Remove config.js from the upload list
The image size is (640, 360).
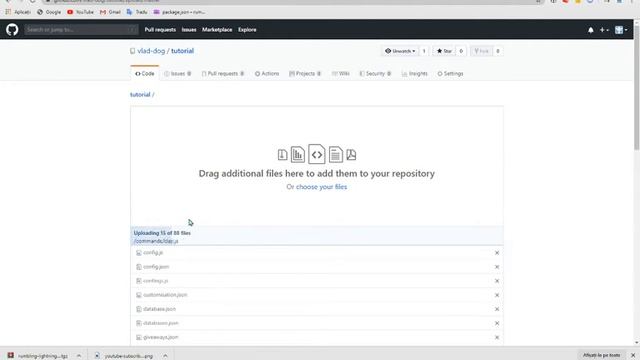(497, 253)
